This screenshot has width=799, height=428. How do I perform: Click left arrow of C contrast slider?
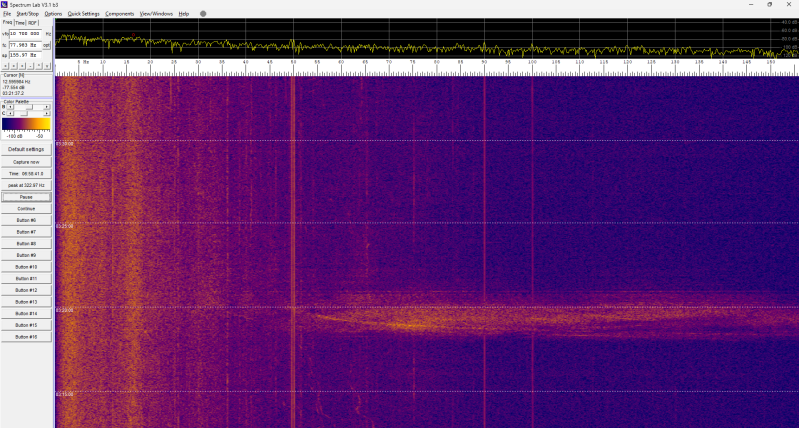click(x=10, y=113)
